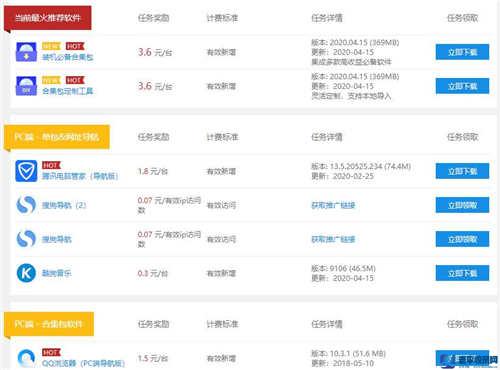This screenshot has width=500, height=370.
Task: Click 立即领取 for 搜狗导航 (2)
Action: point(462,205)
